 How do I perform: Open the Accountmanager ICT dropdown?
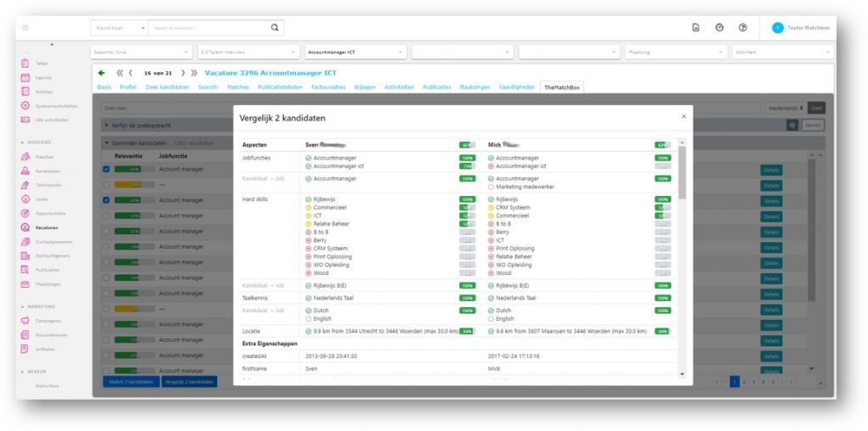[x=355, y=52]
